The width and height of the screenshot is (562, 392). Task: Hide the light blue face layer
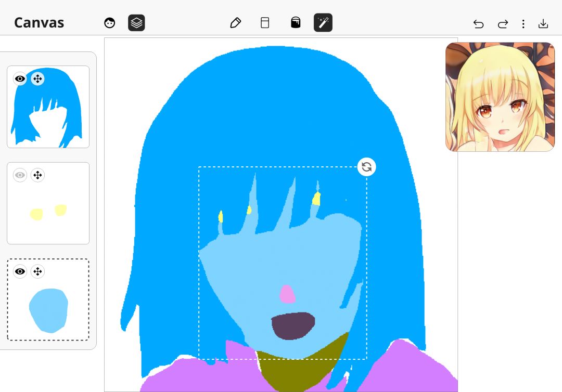20,271
